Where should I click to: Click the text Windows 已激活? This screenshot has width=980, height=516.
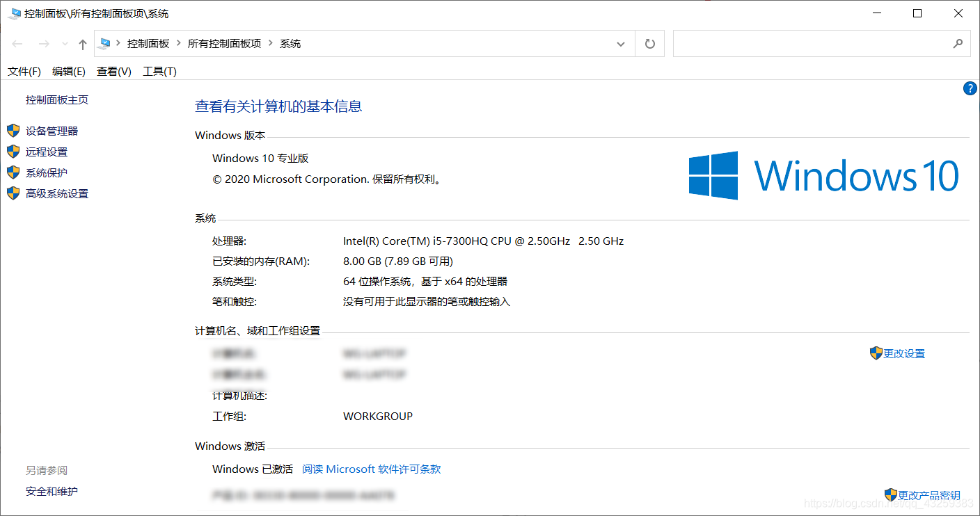253,469
